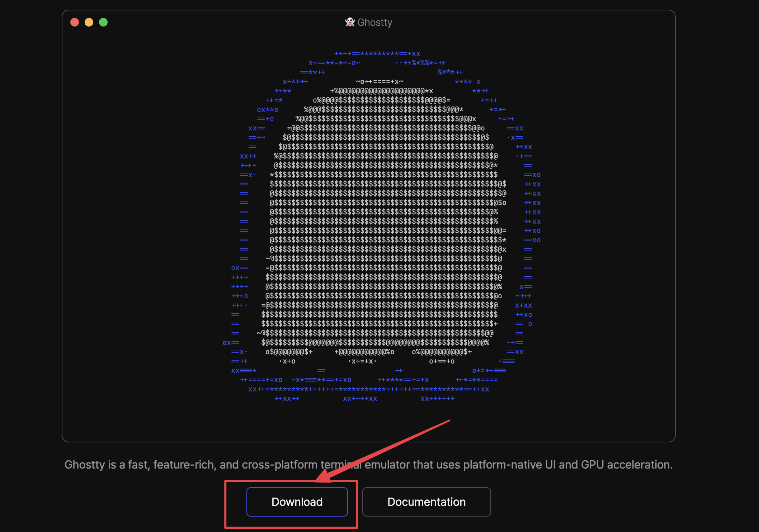This screenshot has width=759, height=532.
Task: Click the ASCII ghost's middle foot
Action: [x=364, y=352]
